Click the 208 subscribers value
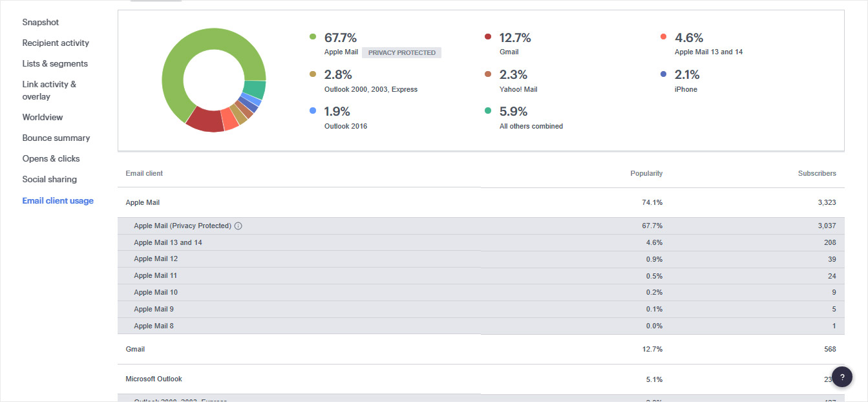This screenshot has height=402, width=868. point(830,242)
